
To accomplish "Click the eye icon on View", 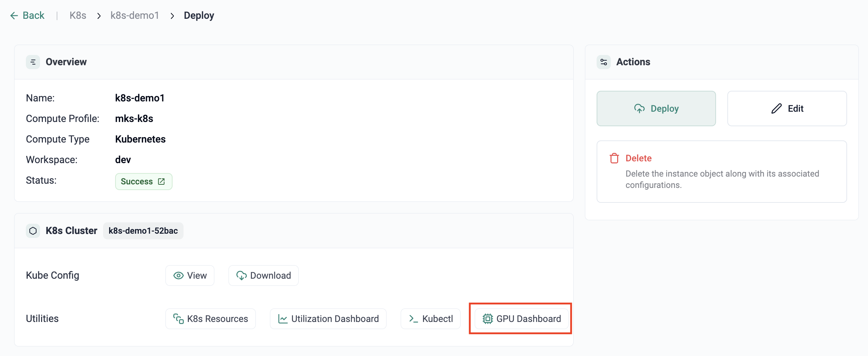I will [x=178, y=276].
